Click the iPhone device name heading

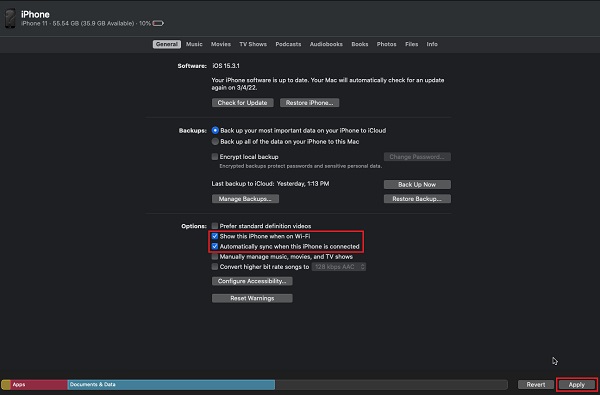pos(35,15)
